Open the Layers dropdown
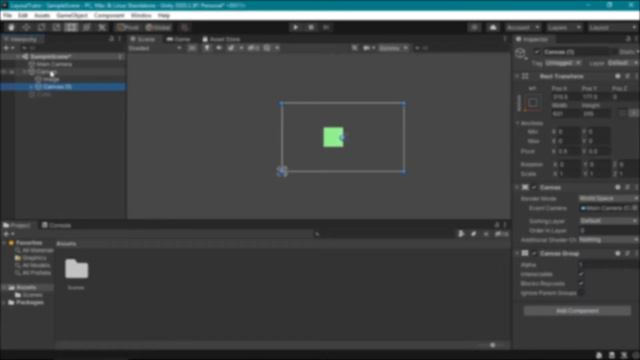The height and width of the screenshot is (360, 640). tap(564, 27)
